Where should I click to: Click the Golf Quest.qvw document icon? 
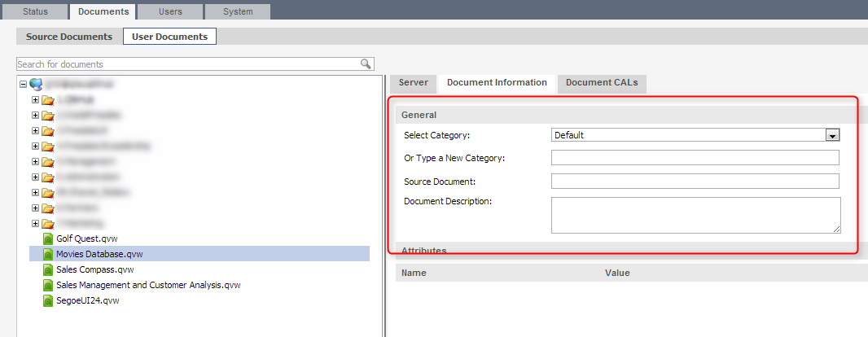click(x=48, y=239)
